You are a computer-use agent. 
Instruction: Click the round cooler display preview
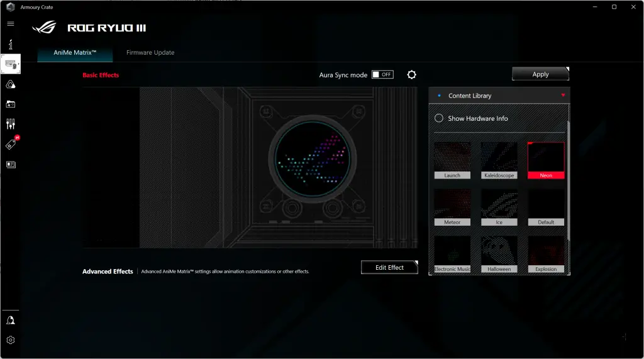(x=312, y=159)
